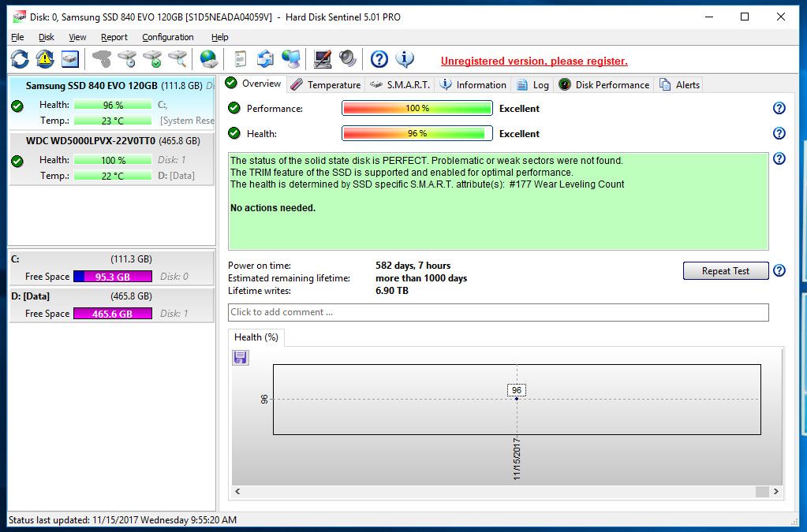Click the power on time 582 days value
Viewport: 807px width, 532px height.
(x=413, y=266)
